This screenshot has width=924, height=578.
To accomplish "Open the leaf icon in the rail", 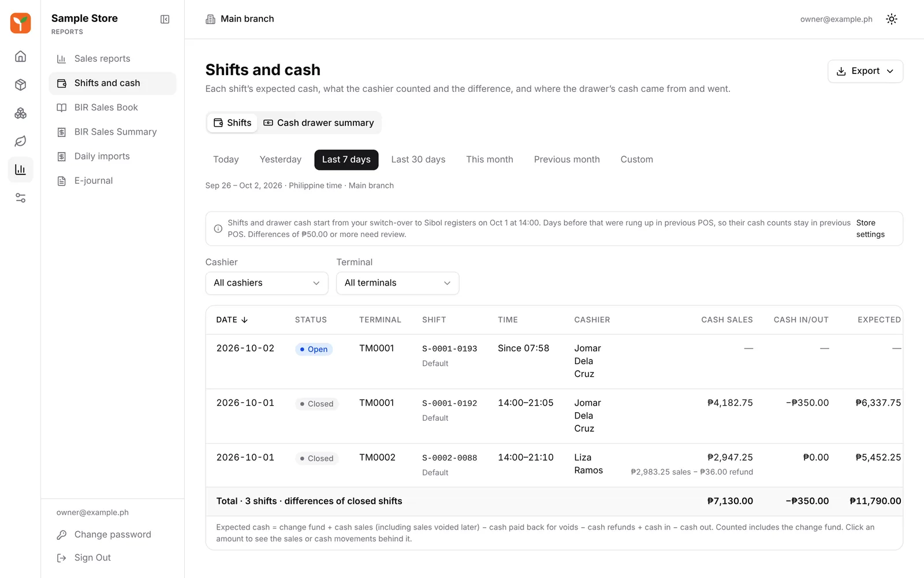I will tap(20, 142).
